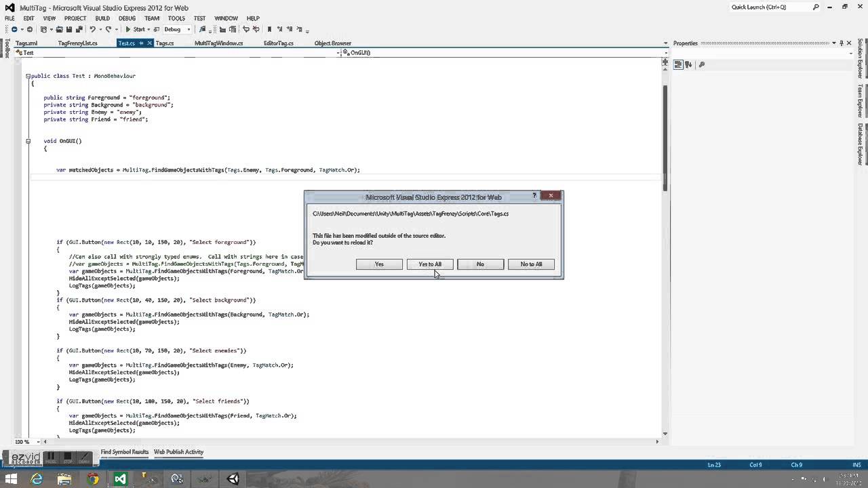Viewport: 868px width, 488px height.
Task: Close the Test.cs tab
Action: pyautogui.click(x=149, y=43)
